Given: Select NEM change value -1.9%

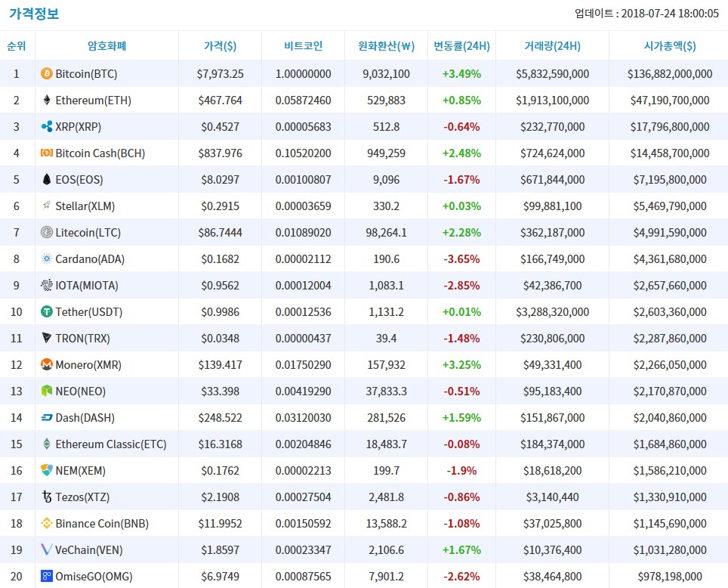Looking at the screenshot, I should point(461,472).
